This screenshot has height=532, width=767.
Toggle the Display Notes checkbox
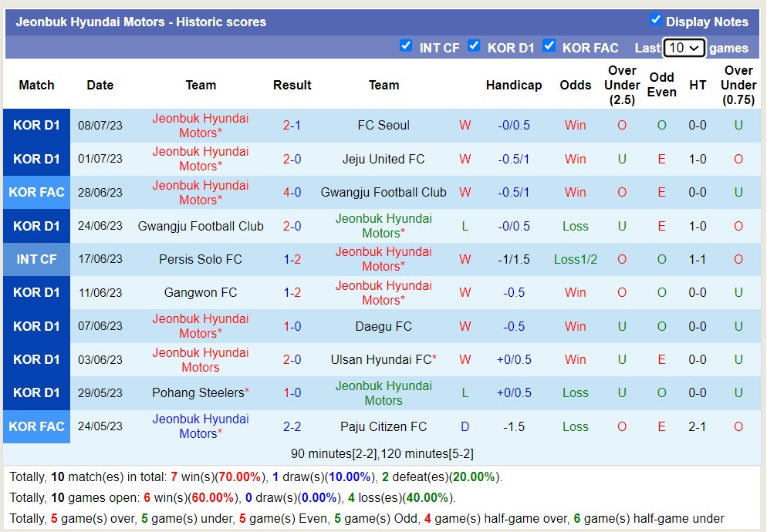[656, 20]
